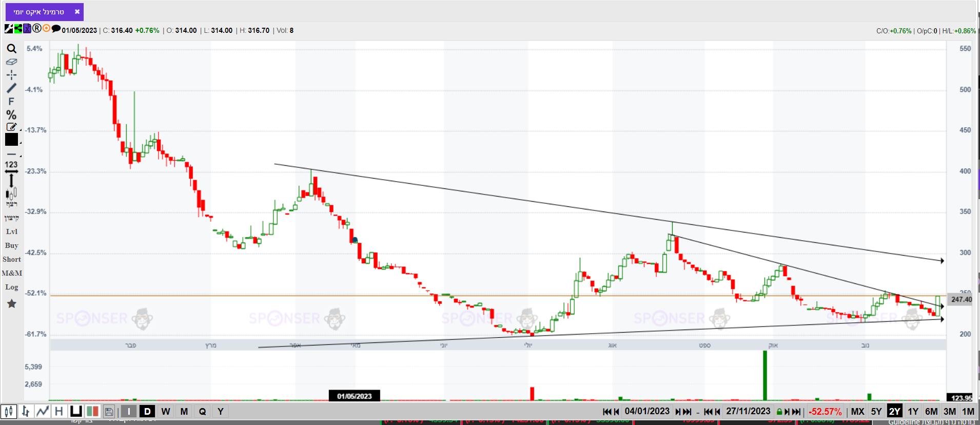This screenshot has height=425, width=980.
Task: Jump start date to first record
Action: 607,412
